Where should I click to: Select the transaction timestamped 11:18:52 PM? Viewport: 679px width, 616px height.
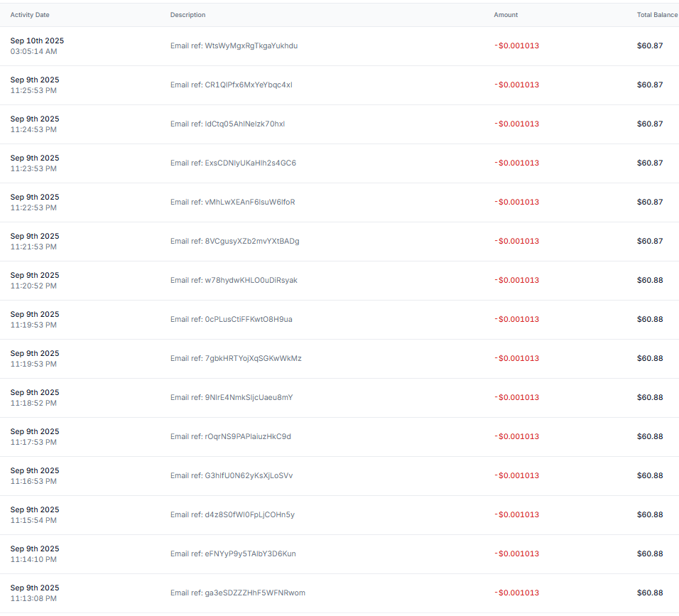[33, 403]
